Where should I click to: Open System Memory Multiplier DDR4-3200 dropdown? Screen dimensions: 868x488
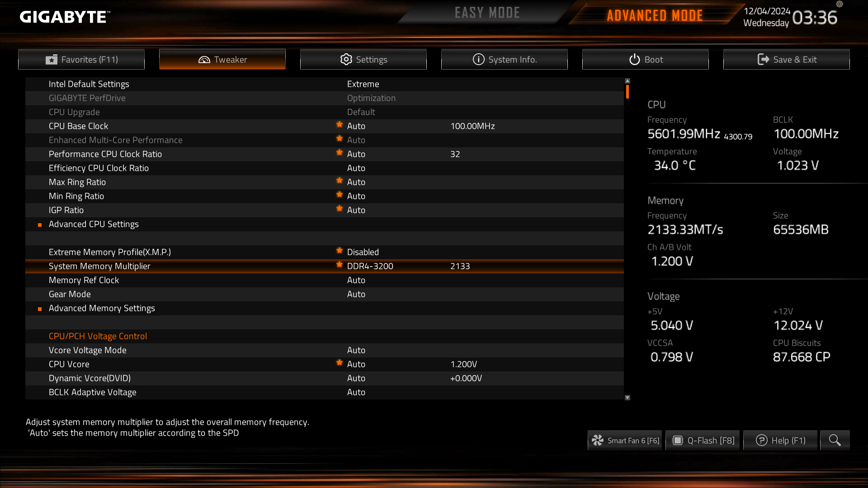tap(370, 266)
